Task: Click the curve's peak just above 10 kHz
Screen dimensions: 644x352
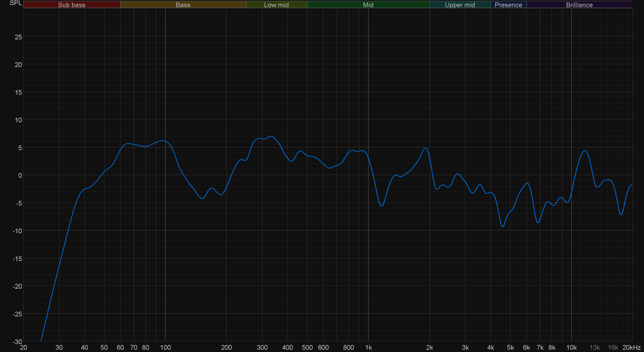Action: (585, 151)
